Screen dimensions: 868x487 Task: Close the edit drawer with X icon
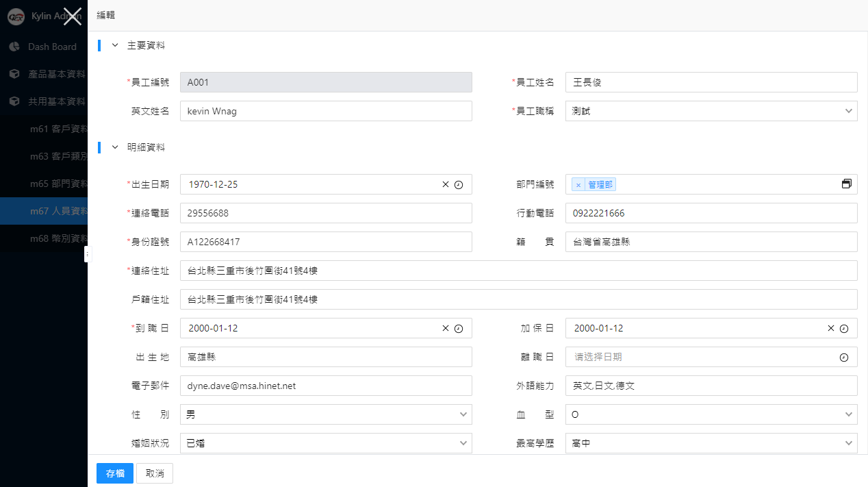[x=73, y=16]
